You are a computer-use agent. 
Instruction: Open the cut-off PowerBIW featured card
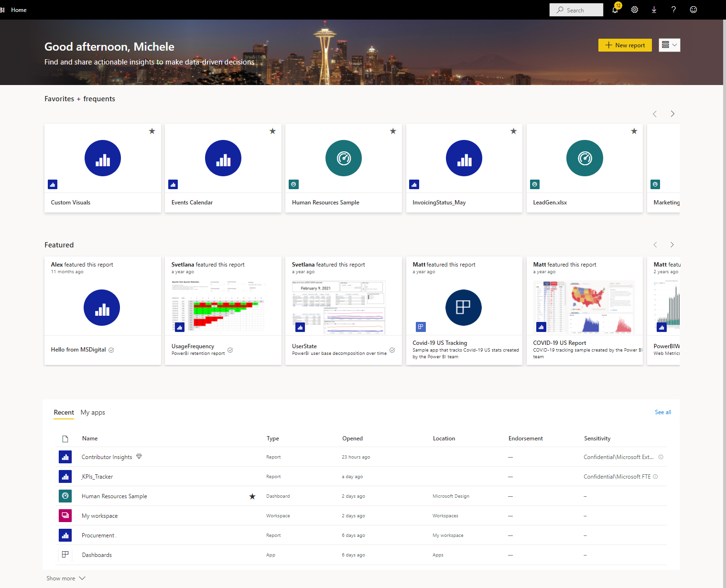point(663,311)
